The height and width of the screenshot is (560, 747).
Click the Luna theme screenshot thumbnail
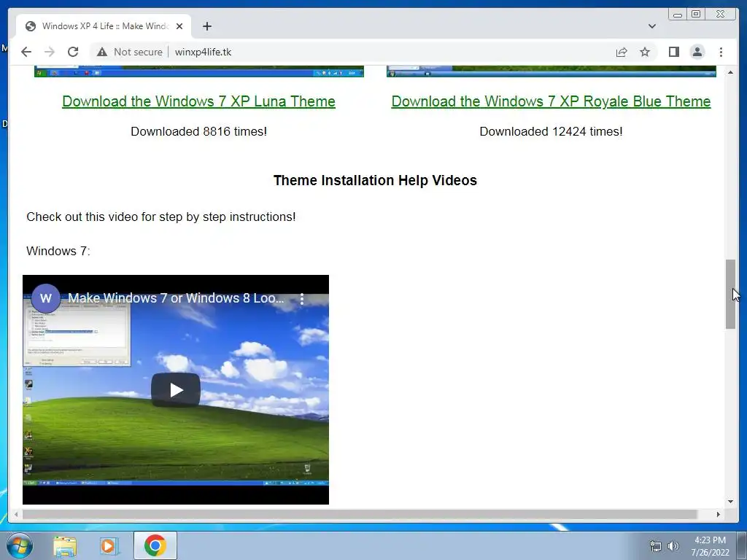(198, 71)
